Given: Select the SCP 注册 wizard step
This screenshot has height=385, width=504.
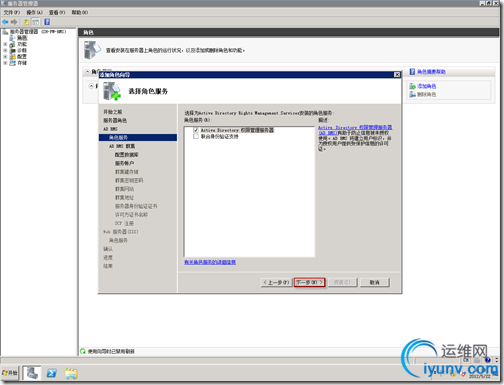Looking at the screenshot, I should tap(124, 223).
